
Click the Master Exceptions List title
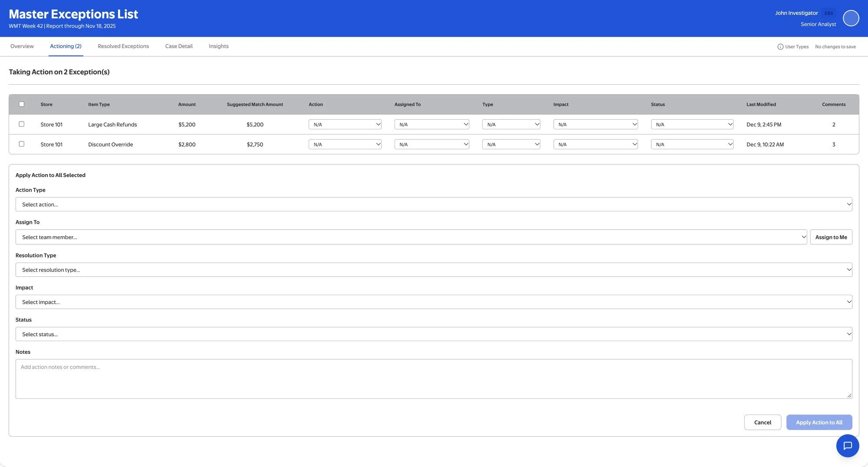pos(73,14)
